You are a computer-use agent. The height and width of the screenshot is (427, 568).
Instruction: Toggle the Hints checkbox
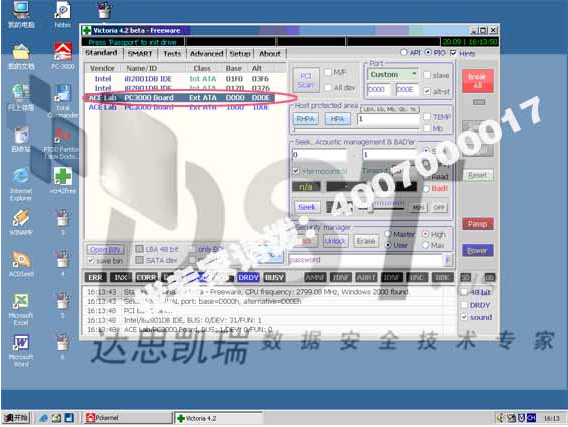[453, 53]
